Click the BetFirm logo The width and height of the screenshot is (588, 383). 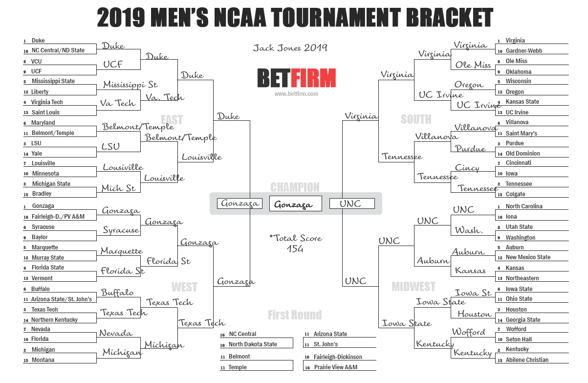(x=296, y=78)
